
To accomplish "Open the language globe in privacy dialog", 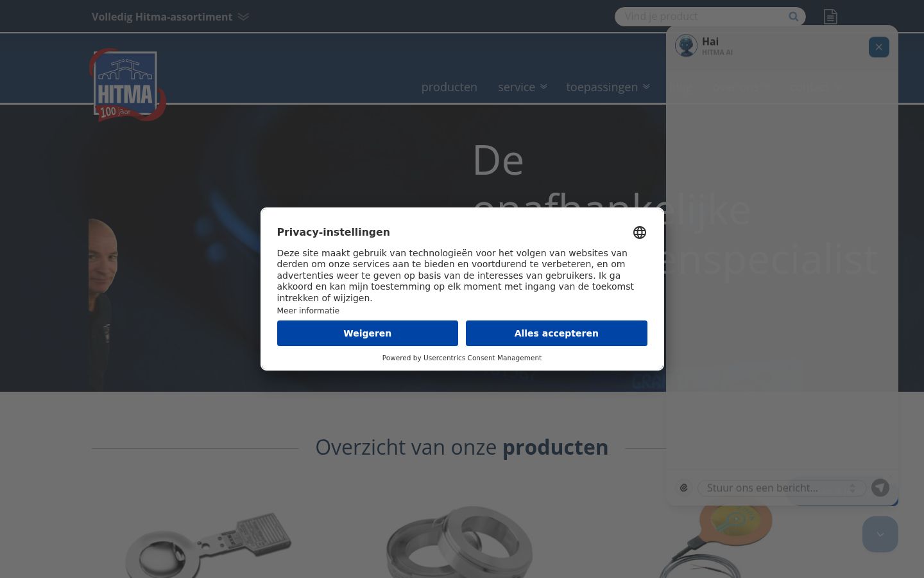I will pos(640,232).
